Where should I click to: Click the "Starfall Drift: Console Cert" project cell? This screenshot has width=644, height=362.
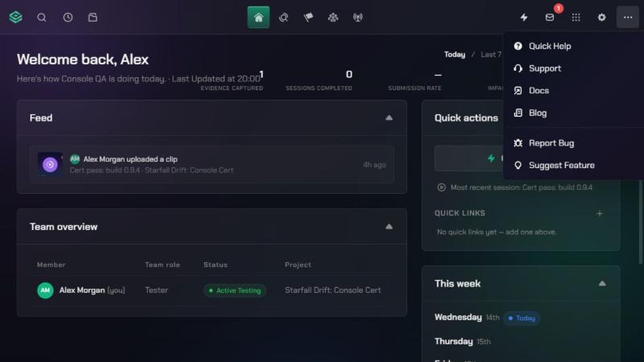click(333, 290)
